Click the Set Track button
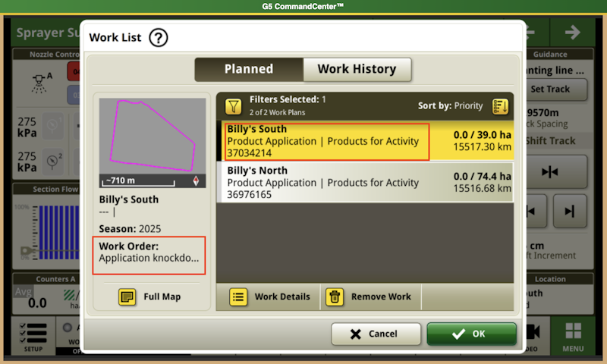Image resolution: width=607 pixels, height=364 pixels. click(549, 89)
